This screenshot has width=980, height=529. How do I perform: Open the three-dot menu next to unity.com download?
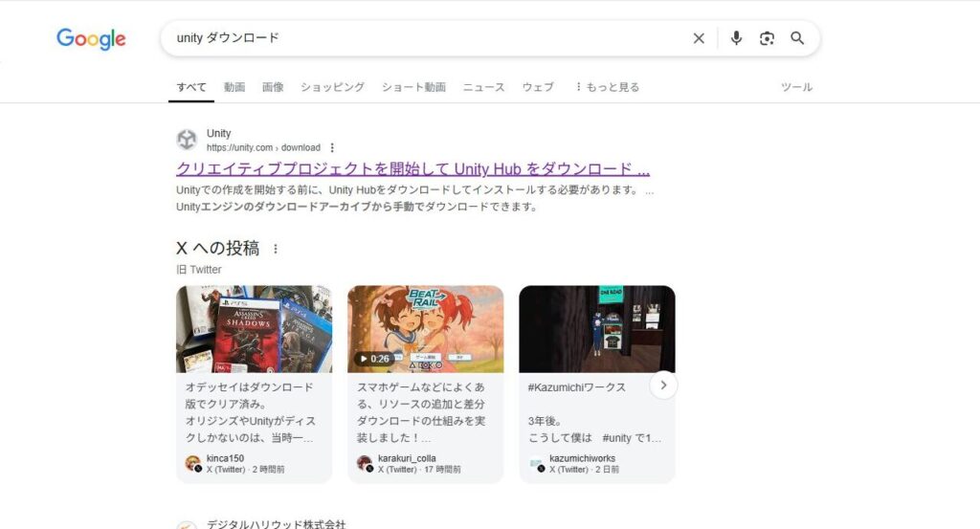tap(332, 148)
